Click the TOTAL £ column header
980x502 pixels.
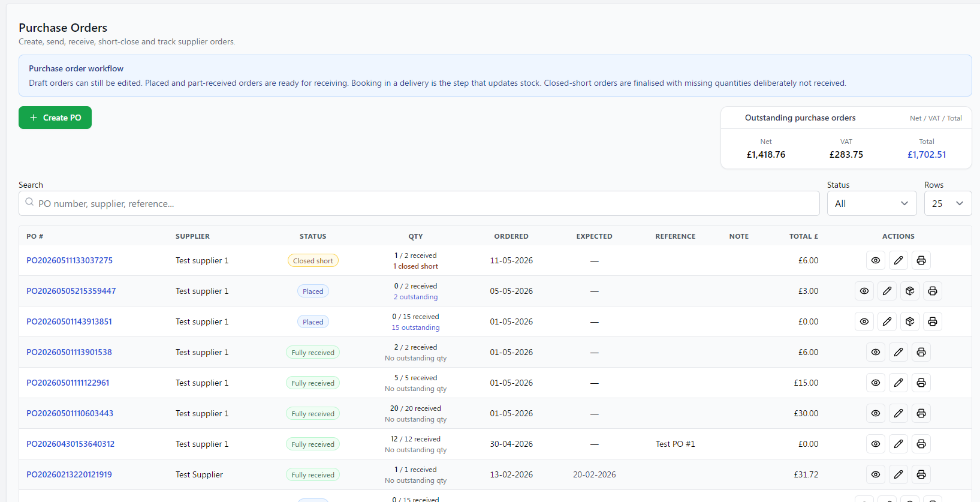pyautogui.click(x=804, y=236)
